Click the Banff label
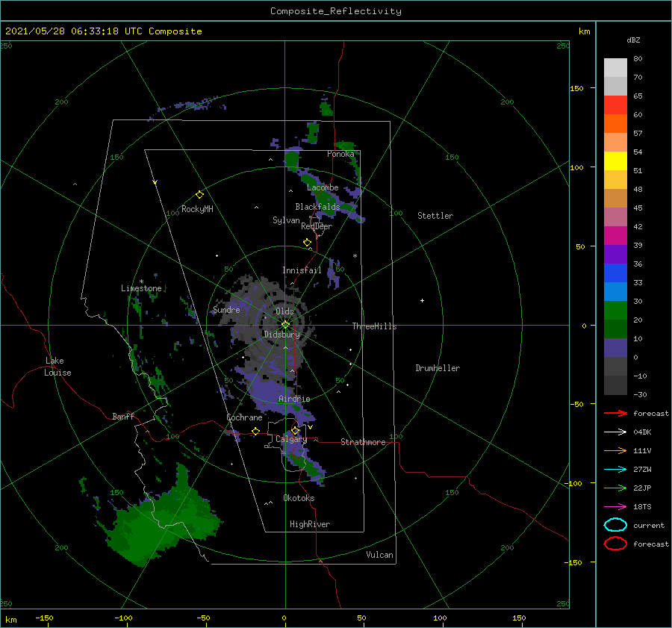Viewport: 672px width, 628px height. 123,417
